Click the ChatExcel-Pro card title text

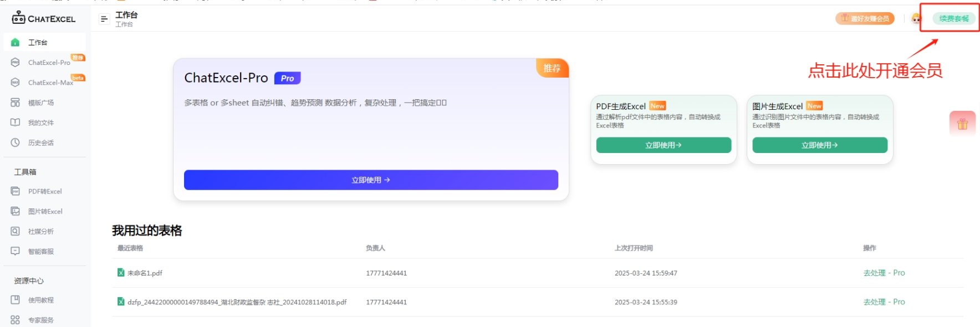coord(226,78)
